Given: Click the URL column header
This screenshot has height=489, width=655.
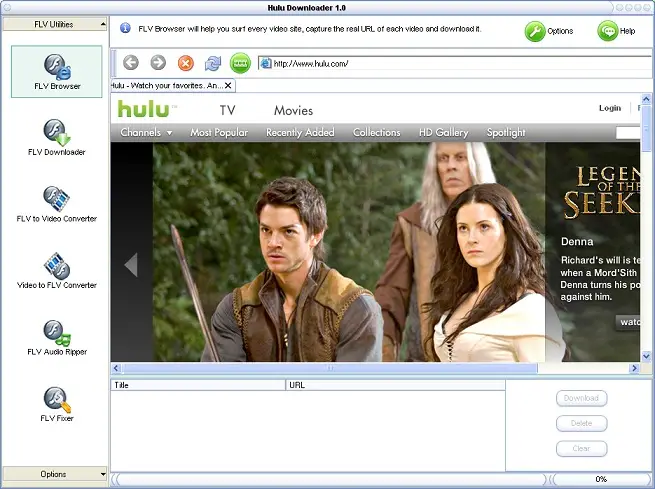Looking at the screenshot, I should [x=395, y=385].
